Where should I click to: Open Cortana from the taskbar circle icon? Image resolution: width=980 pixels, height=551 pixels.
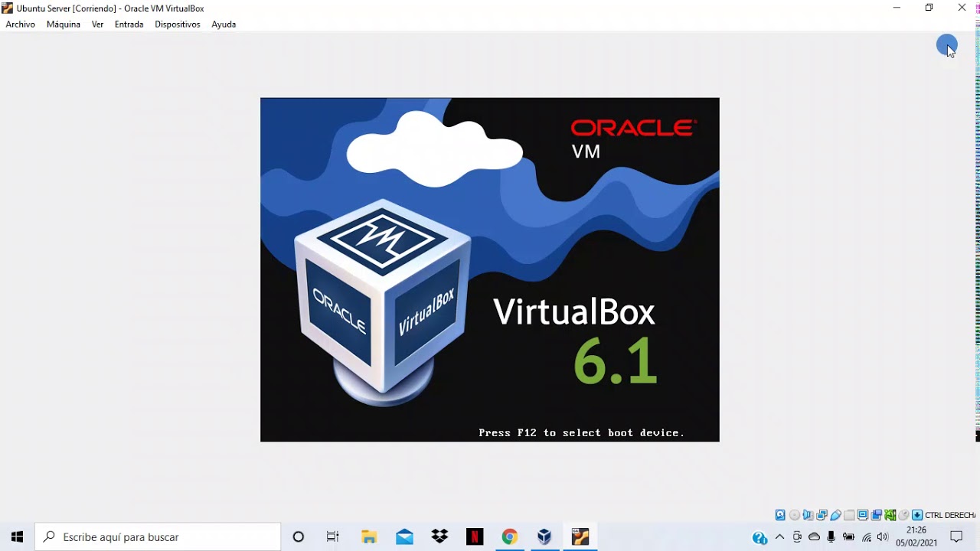tap(299, 537)
